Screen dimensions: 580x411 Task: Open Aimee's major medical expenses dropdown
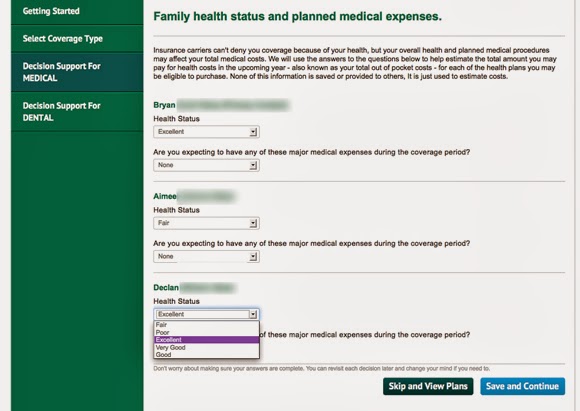[x=206, y=256]
